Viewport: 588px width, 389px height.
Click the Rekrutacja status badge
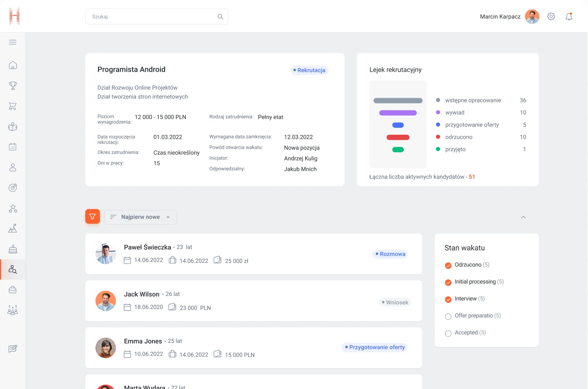310,70
